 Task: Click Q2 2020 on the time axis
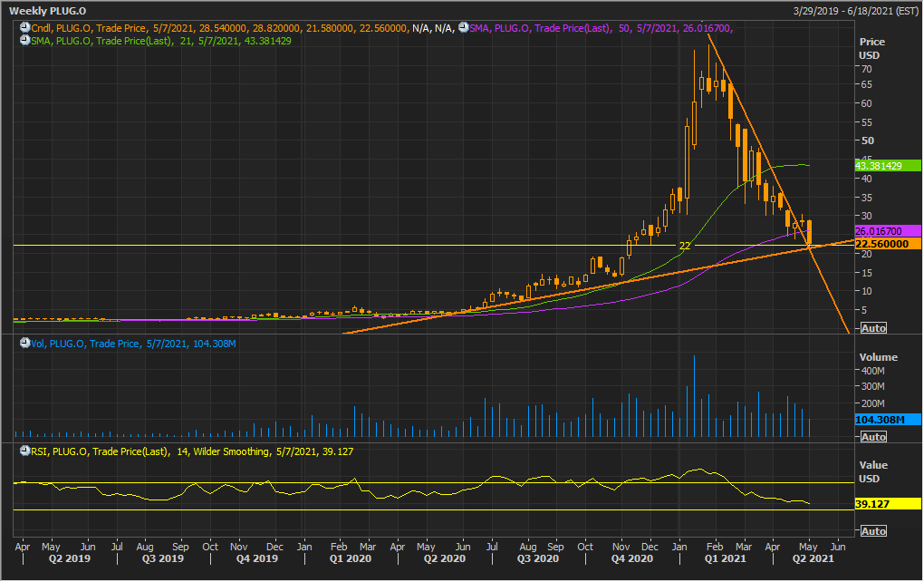444,559
